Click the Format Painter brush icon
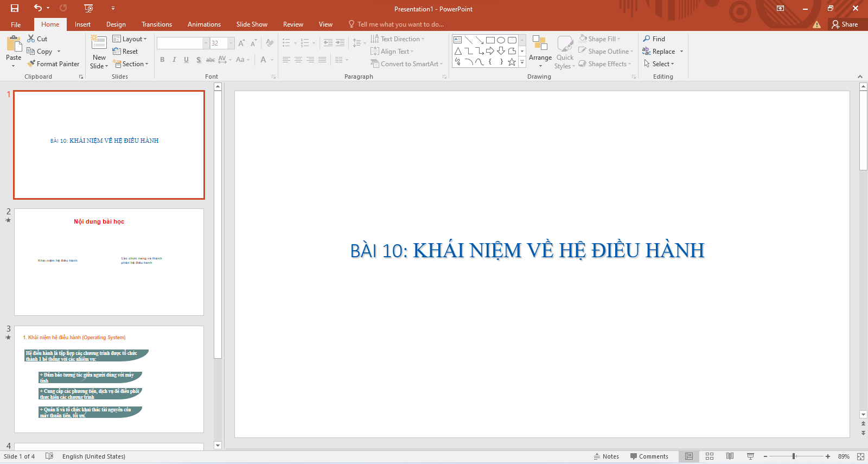 [31, 64]
